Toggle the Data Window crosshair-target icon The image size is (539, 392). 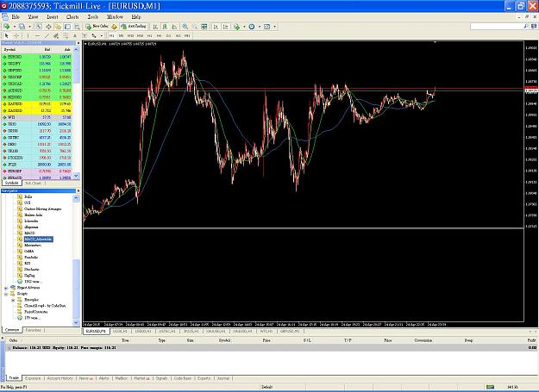pos(48,27)
